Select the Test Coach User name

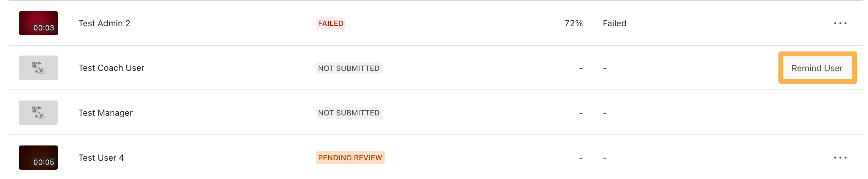[x=111, y=68]
